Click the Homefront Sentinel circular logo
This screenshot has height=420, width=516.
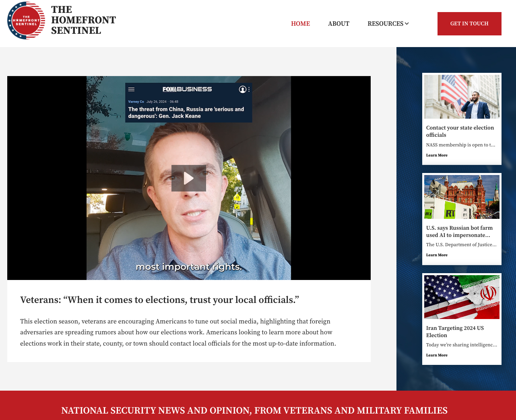26,21
